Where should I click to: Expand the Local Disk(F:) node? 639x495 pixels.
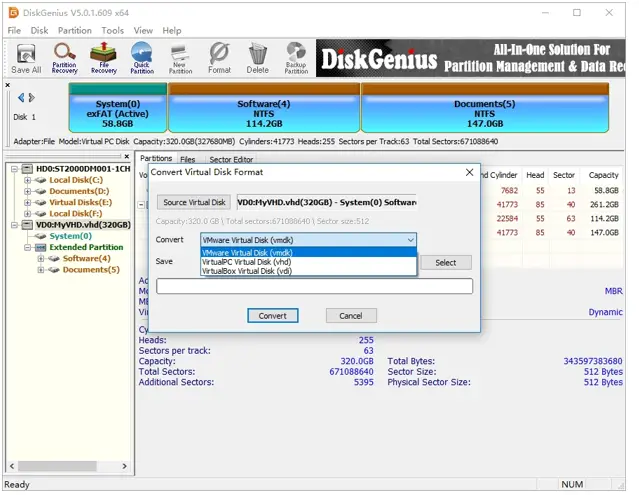(27, 213)
